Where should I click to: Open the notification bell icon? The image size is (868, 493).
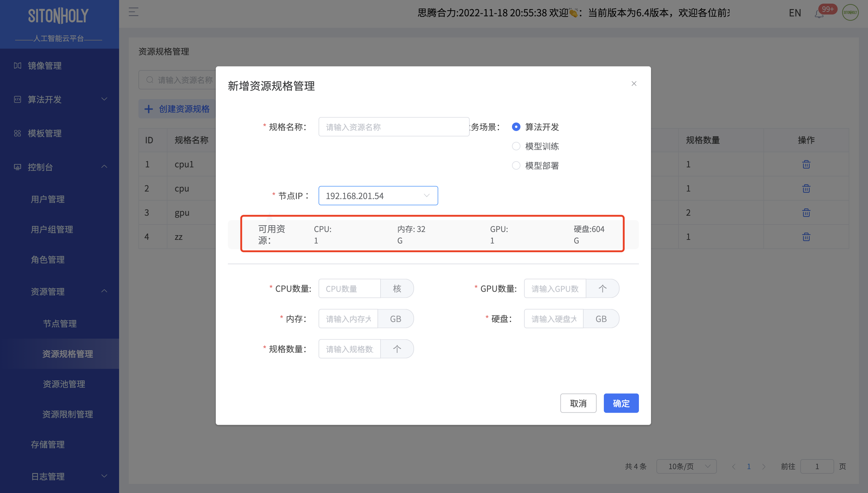click(x=819, y=14)
